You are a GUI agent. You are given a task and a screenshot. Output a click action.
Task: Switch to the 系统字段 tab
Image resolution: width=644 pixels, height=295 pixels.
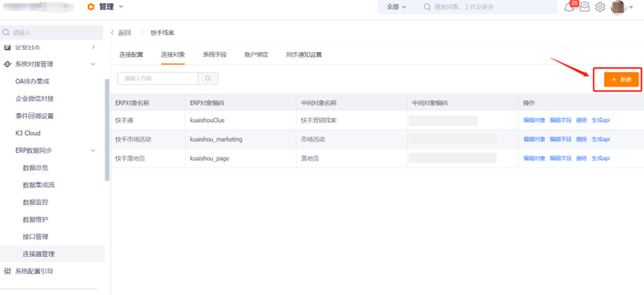click(x=215, y=54)
